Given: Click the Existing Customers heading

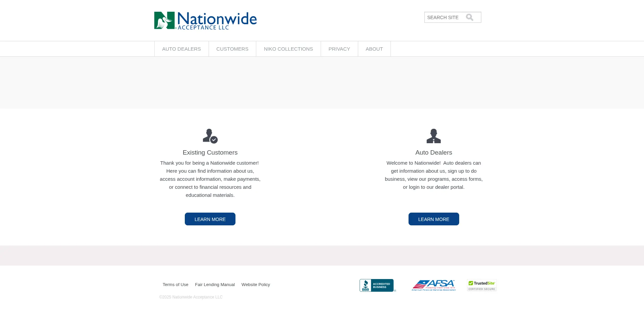Looking at the screenshot, I should 210,152.
